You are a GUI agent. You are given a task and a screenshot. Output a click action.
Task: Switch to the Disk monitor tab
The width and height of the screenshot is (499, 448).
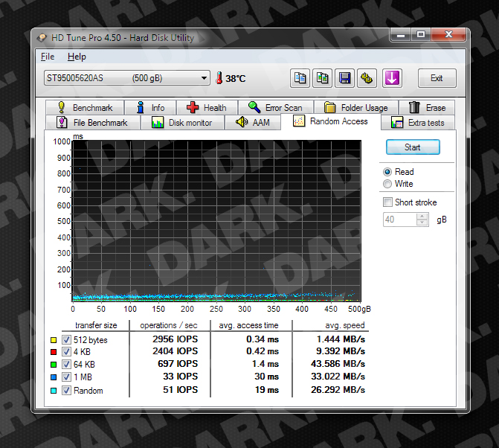183,123
